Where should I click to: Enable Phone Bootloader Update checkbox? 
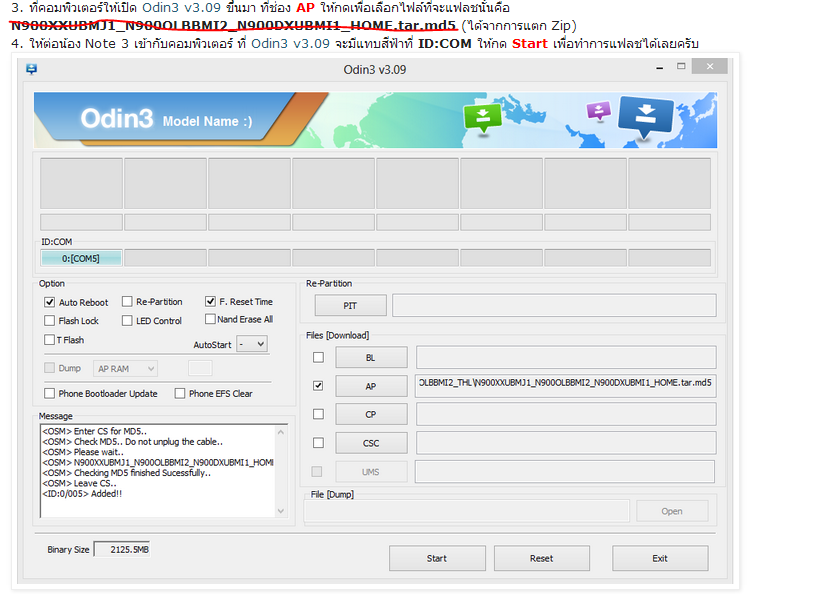click(x=49, y=393)
